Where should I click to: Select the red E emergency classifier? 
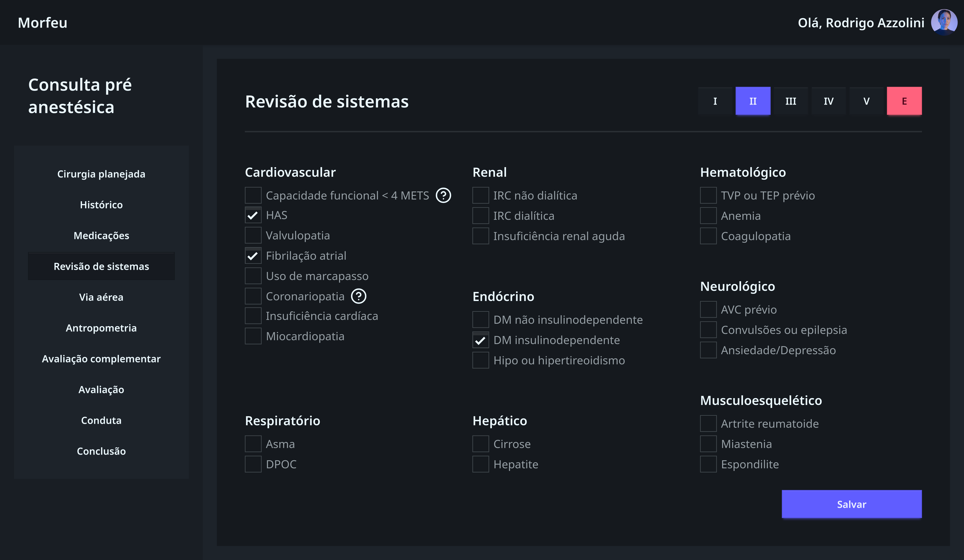[904, 100]
